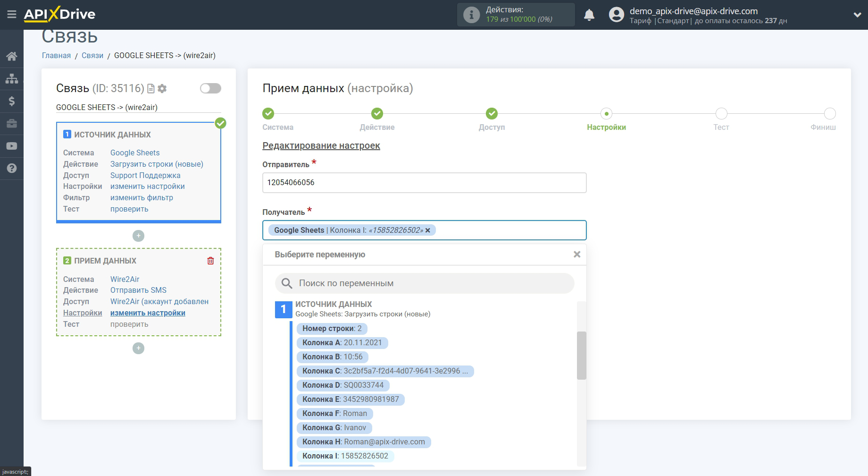Select variable Колонка I: 15852826502

pyautogui.click(x=345, y=456)
